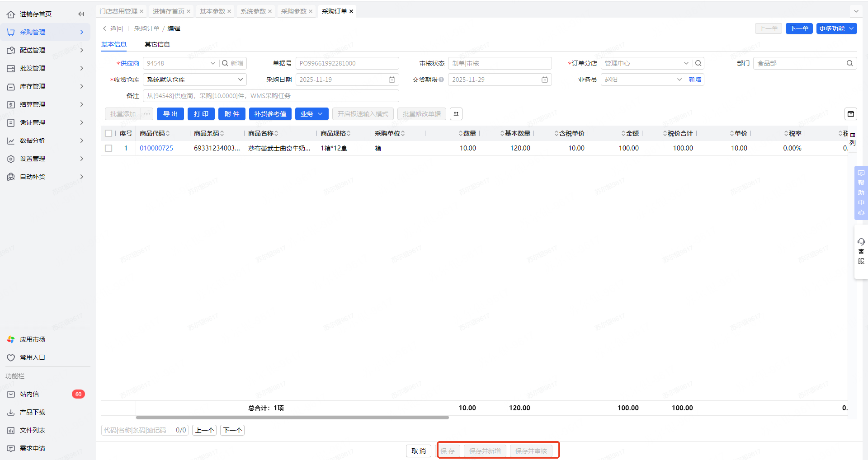
Task: Click the search icon in 部门 field
Action: coord(849,63)
